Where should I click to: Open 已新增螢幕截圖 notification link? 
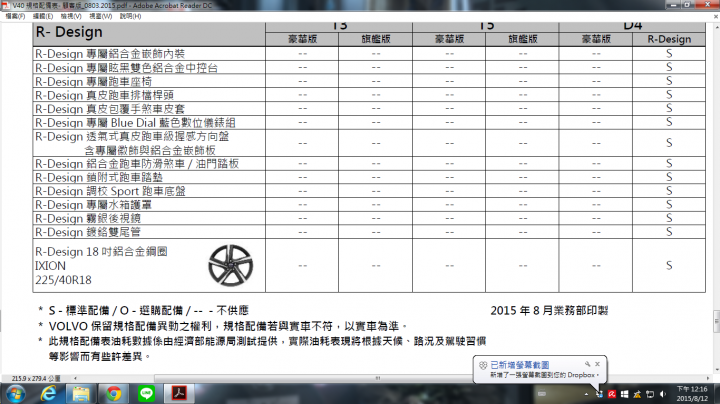click(519, 365)
